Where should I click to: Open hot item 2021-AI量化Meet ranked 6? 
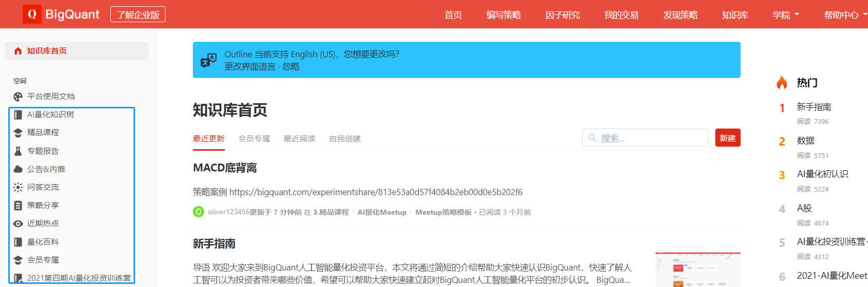coord(832,276)
